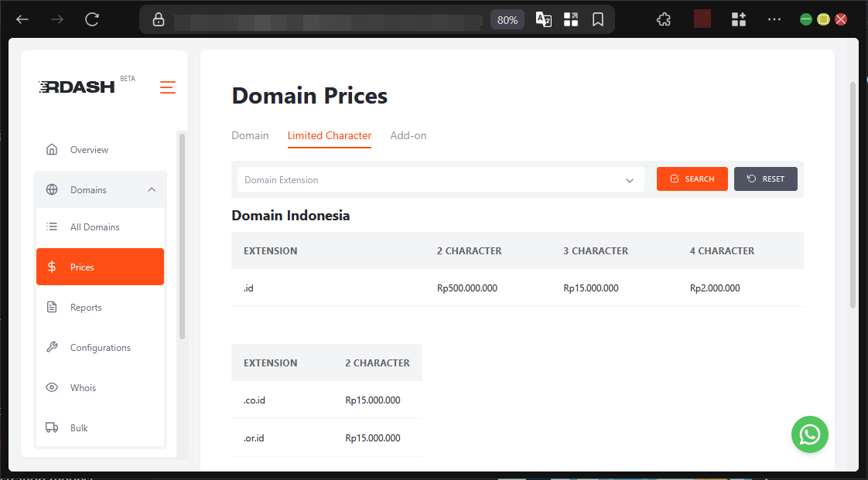This screenshot has height=480, width=868.
Task: Click the hamburger menu beside RDASH logo
Action: pyautogui.click(x=168, y=87)
